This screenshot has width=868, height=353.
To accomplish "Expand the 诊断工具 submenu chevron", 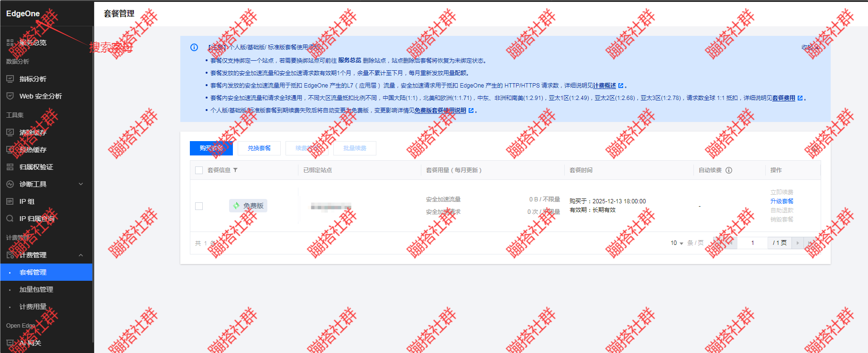I will (81, 184).
